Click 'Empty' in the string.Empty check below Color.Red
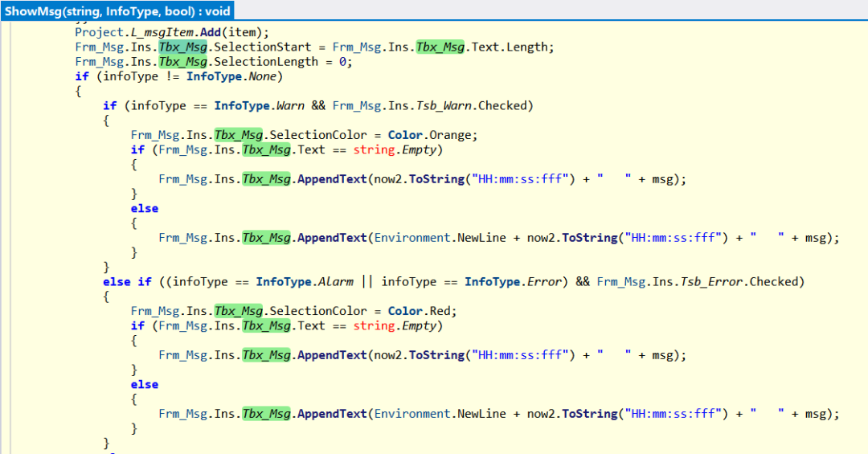Screen dimensions: 868x454 click(419, 326)
